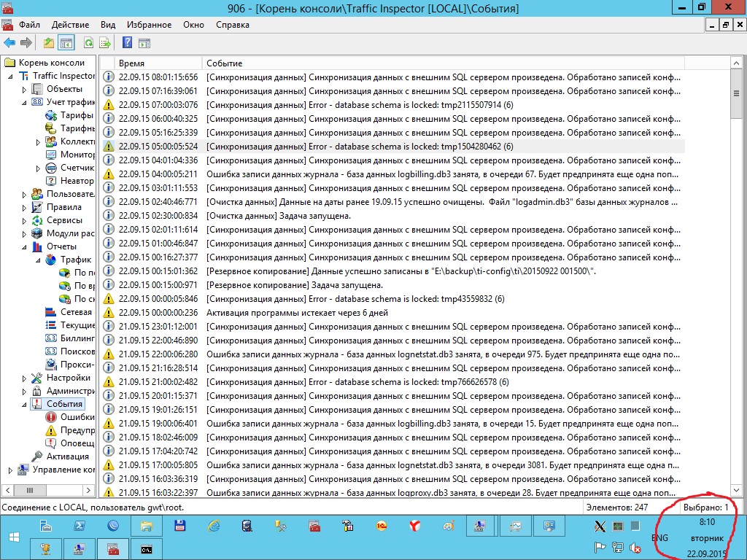Collapse the Отчеты branch

24,246
